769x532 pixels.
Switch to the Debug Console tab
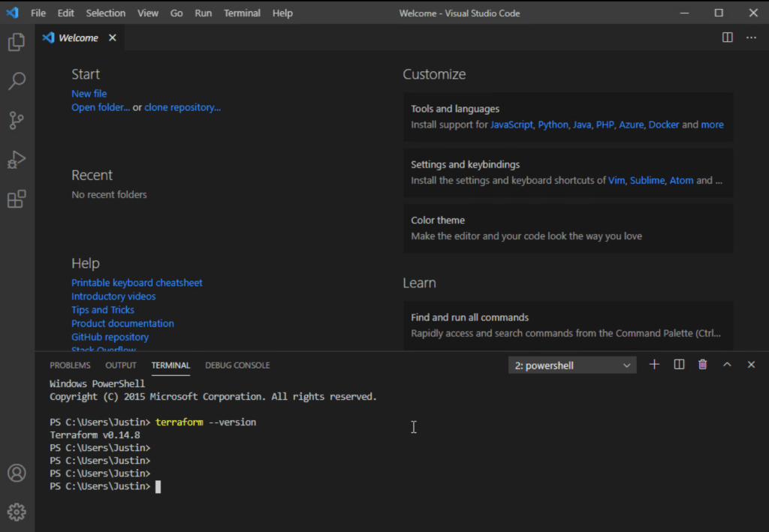click(x=237, y=365)
